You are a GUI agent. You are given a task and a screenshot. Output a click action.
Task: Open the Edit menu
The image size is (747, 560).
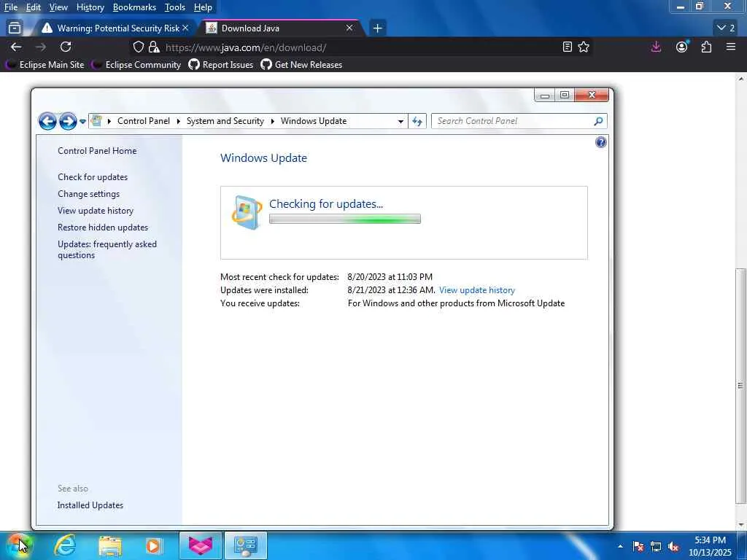(x=33, y=7)
